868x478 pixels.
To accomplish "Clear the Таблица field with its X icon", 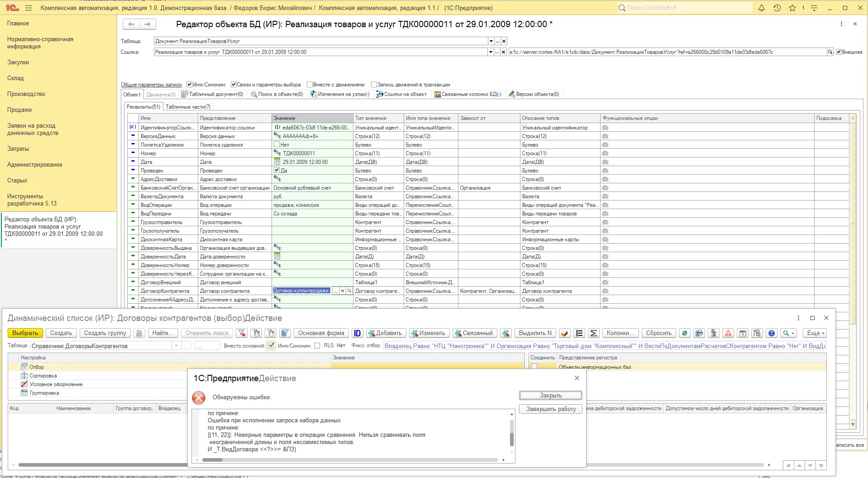I will [504, 41].
